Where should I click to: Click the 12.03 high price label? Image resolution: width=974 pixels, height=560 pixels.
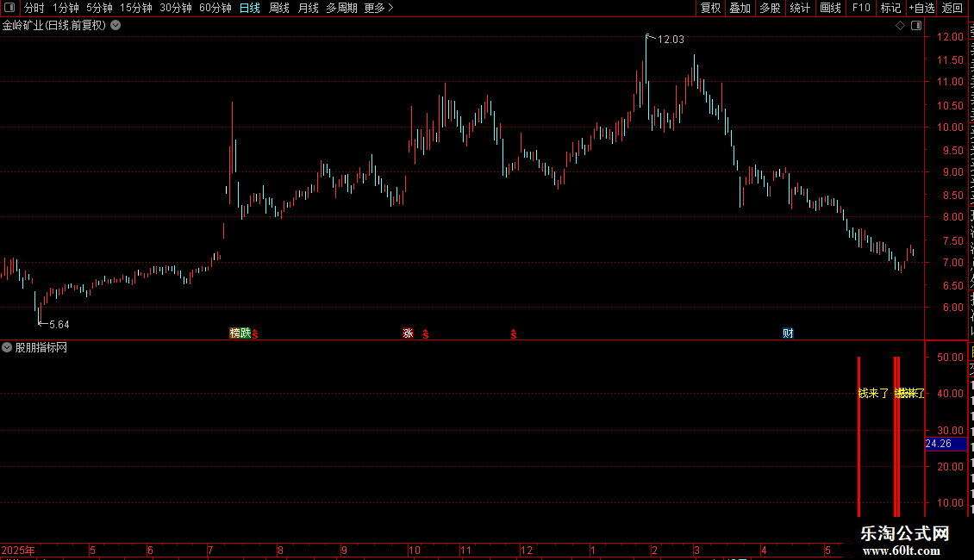point(671,40)
